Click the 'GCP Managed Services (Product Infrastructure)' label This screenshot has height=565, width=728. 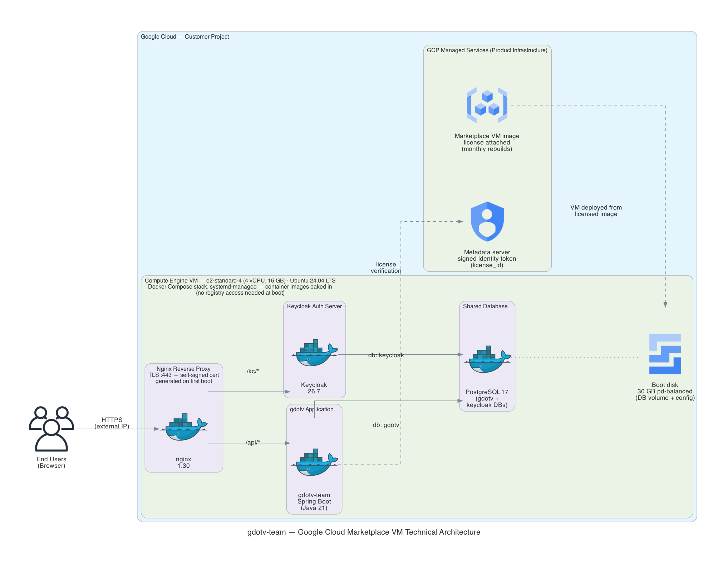pos(487,50)
